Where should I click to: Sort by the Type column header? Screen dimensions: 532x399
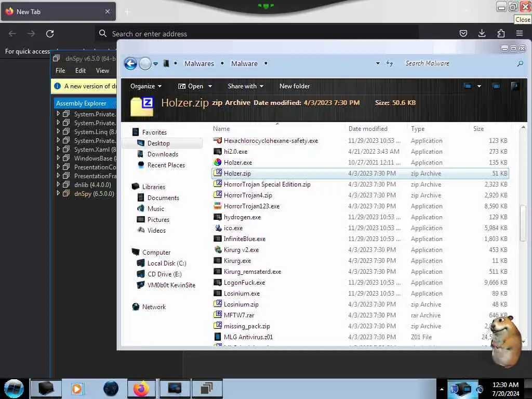(418, 129)
